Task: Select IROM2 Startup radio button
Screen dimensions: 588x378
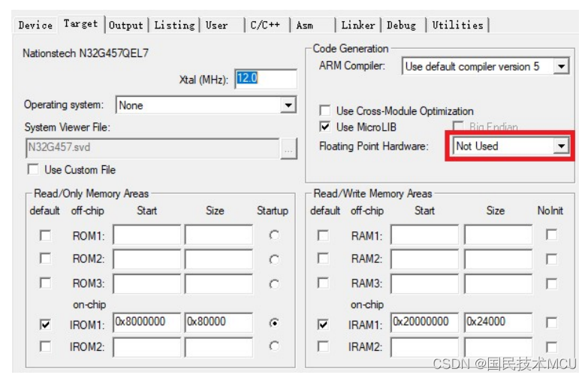Action: [275, 346]
